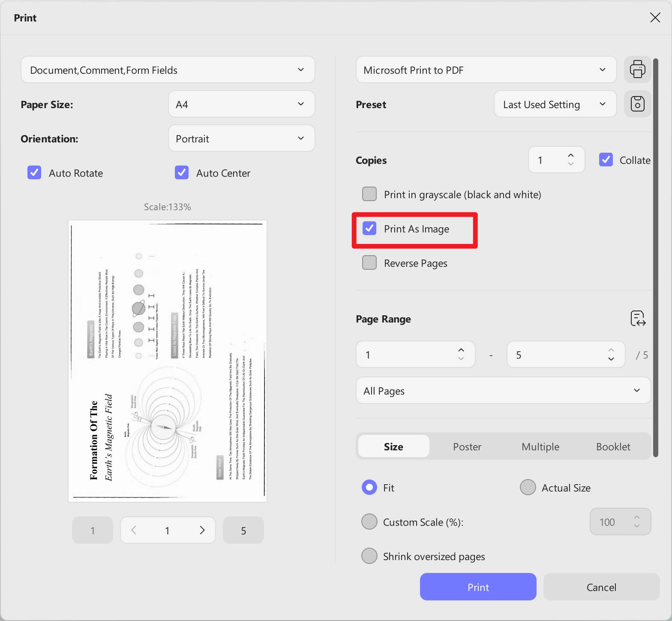
Task: Increase copies with up arrow
Action: point(570,155)
